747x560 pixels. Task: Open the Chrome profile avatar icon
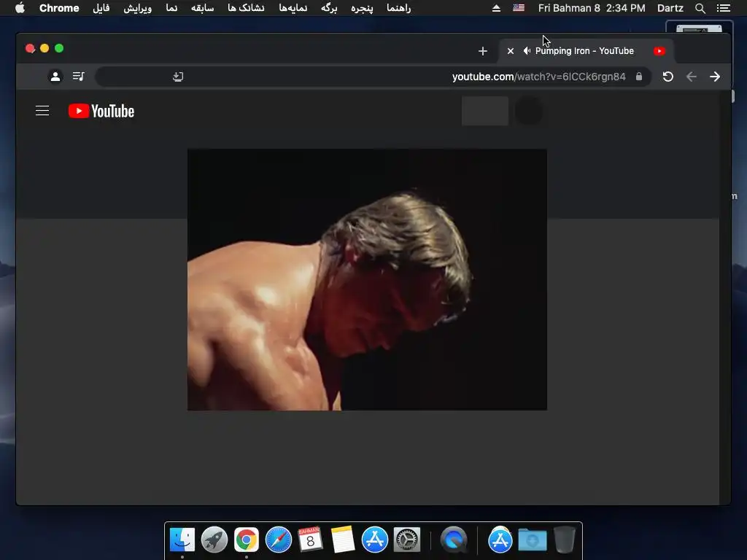point(55,76)
